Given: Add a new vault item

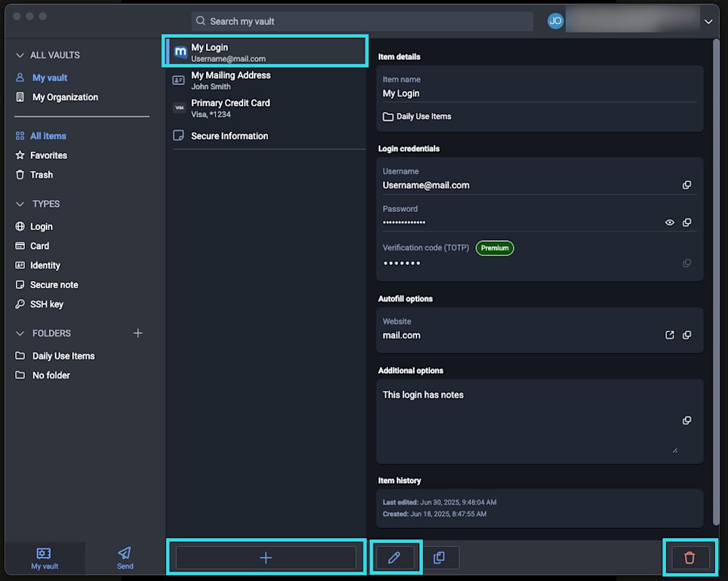Looking at the screenshot, I should (266, 557).
